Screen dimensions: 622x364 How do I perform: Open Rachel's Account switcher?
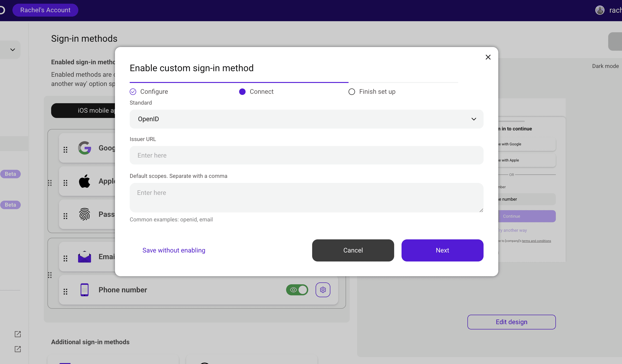(x=45, y=10)
